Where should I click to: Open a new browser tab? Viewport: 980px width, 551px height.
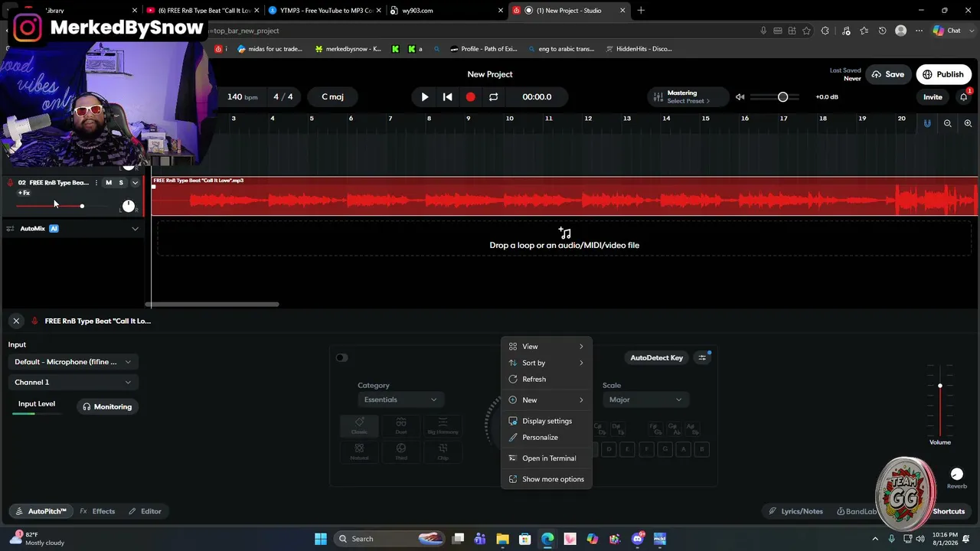coord(641,11)
